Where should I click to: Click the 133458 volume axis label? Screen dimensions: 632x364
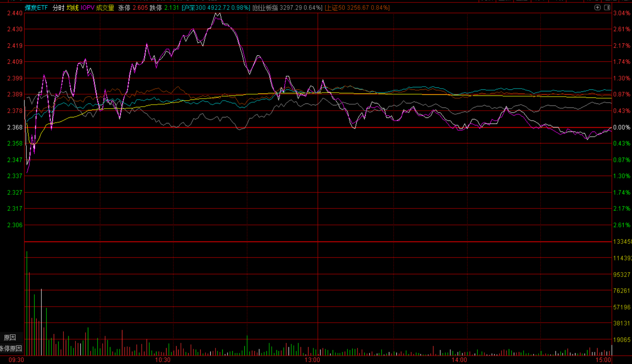click(x=622, y=242)
